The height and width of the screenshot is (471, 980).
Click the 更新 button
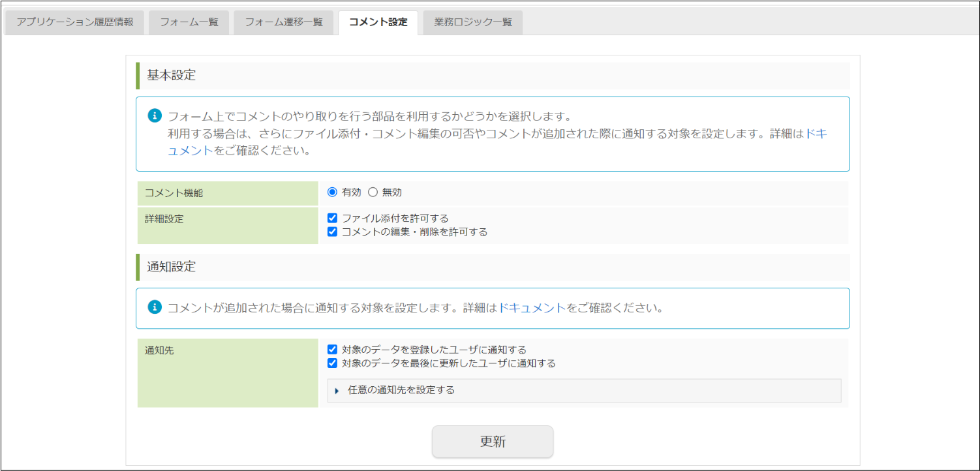493,442
